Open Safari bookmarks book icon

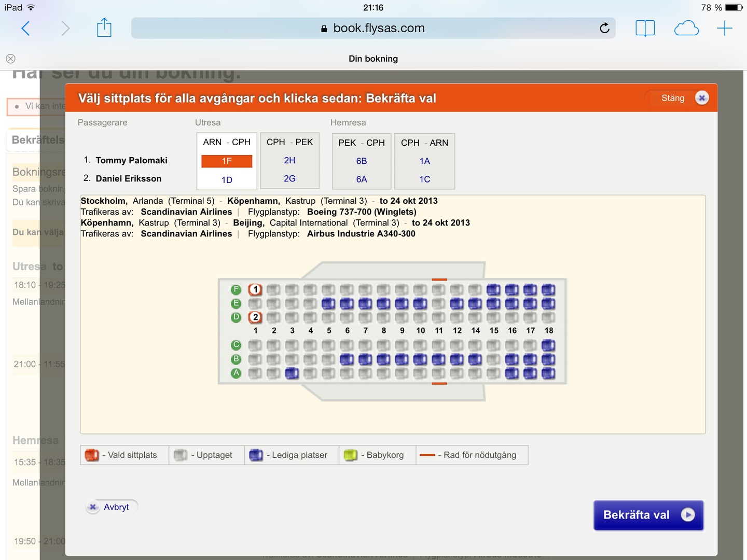[x=645, y=28]
